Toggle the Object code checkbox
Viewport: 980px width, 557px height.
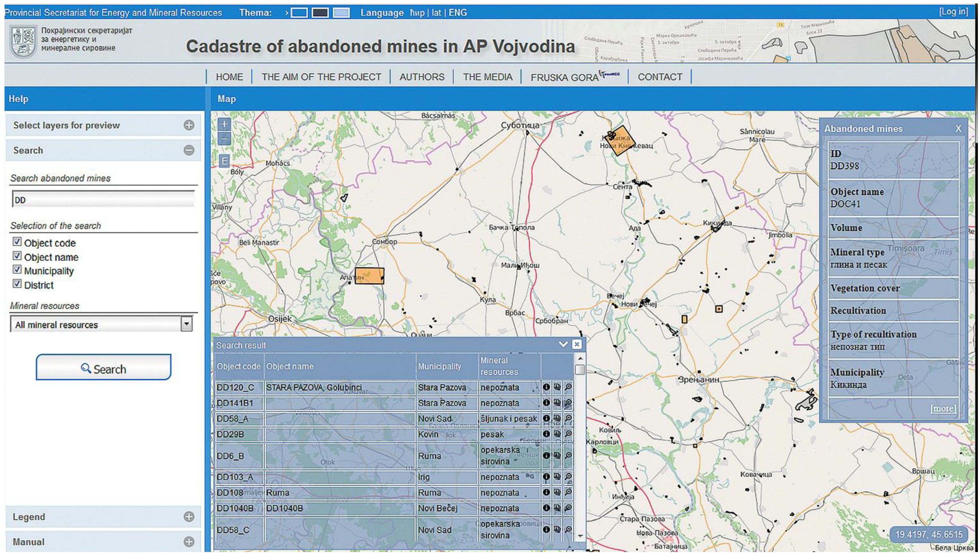coord(17,241)
